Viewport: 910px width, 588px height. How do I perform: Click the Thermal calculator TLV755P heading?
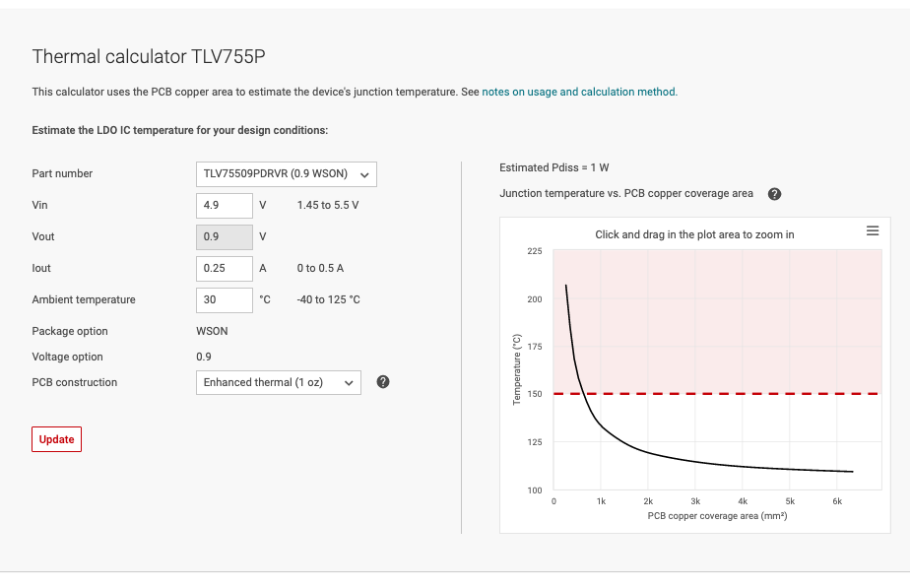pyautogui.click(x=149, y=56)
